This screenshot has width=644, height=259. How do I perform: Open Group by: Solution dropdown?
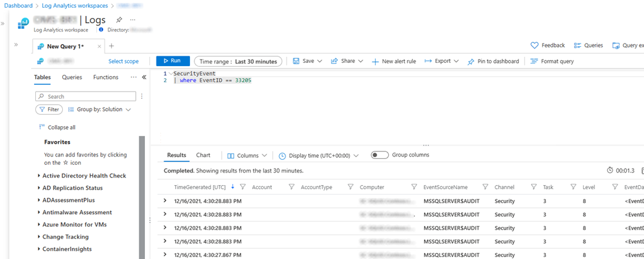coord(99,110)
